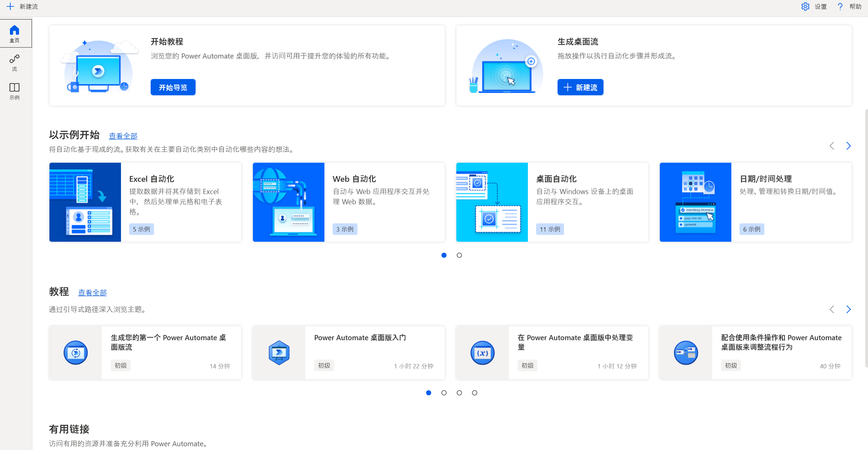This screenshot has height=450, width=868.
Task: Click the left arrow of examples carousel
Action: (832, 146)
